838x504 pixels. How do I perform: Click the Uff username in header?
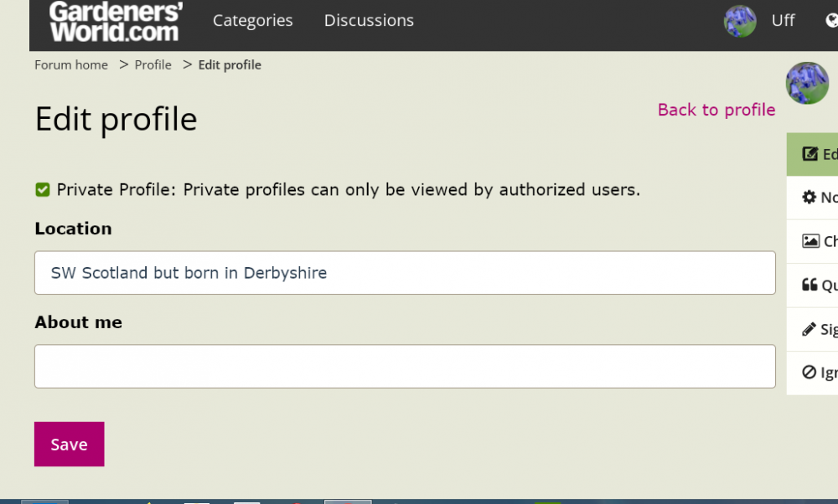(783, 21)
